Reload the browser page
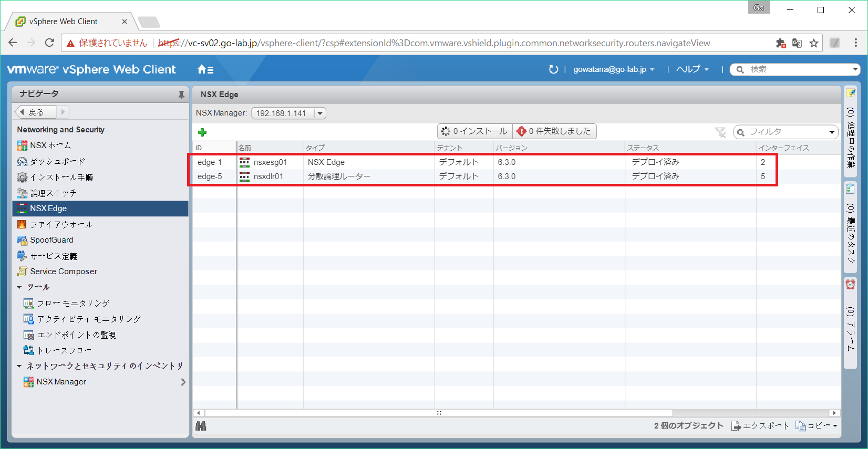The width and height of the screenshot is (868, 449). click(49, 43)
